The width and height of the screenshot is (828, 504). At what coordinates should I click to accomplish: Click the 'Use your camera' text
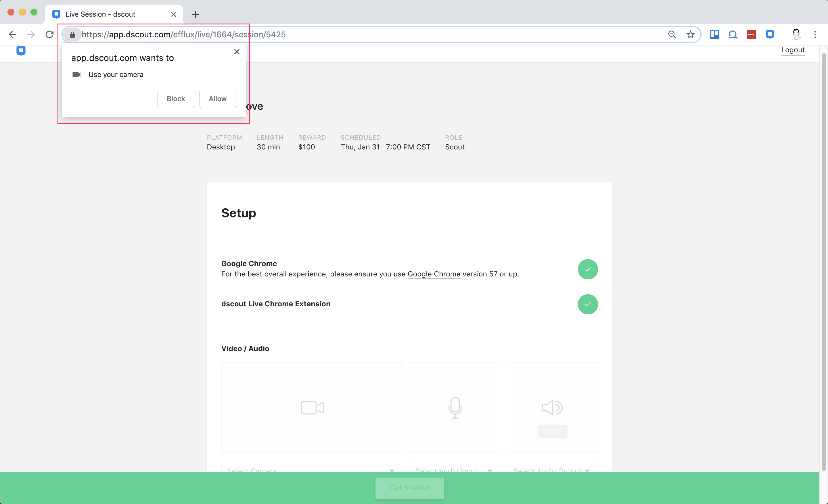(116, 74)
